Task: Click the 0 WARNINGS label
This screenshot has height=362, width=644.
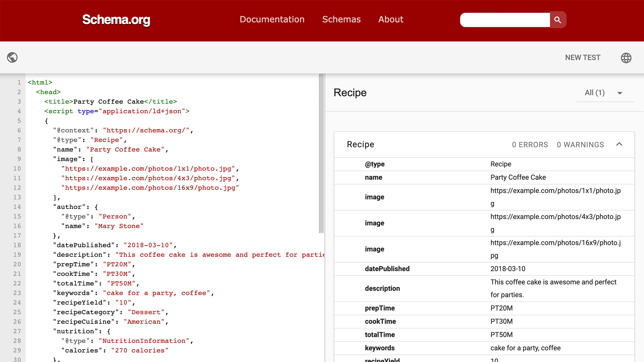Action: (x=580, y=144)
